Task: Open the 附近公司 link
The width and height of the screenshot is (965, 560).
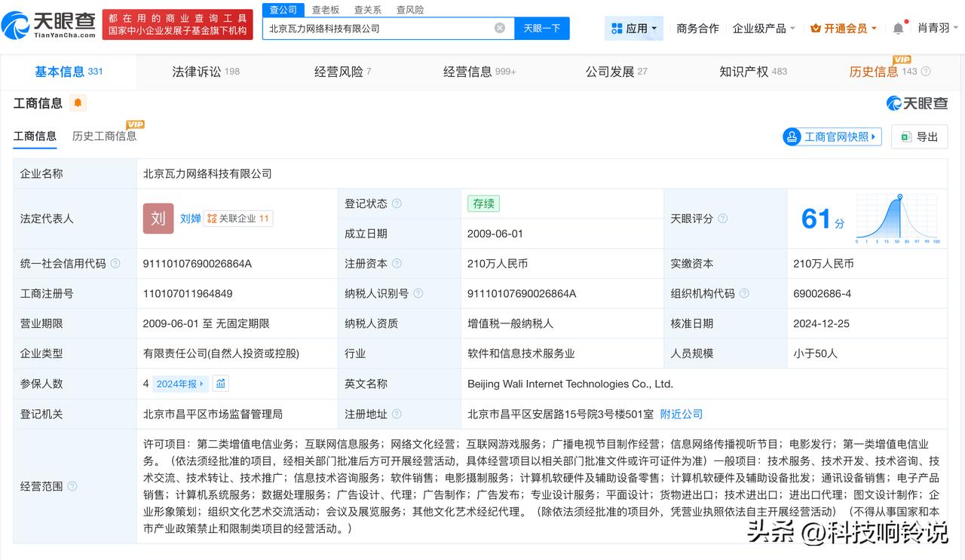Action: point(681,414)
